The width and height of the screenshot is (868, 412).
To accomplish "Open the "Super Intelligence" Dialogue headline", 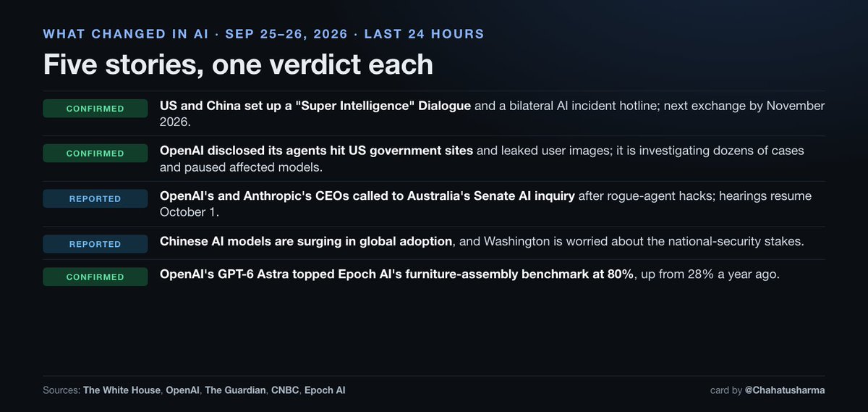I will coord(315,106).
